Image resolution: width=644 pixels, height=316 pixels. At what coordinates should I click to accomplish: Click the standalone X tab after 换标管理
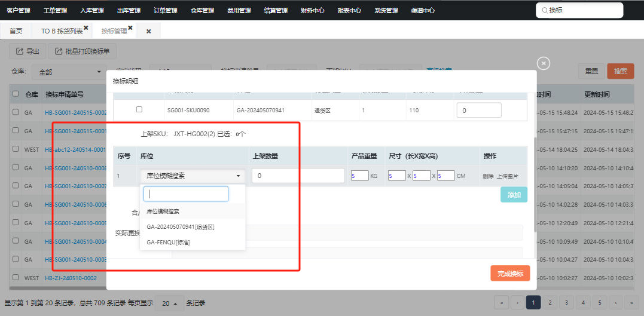149,31
